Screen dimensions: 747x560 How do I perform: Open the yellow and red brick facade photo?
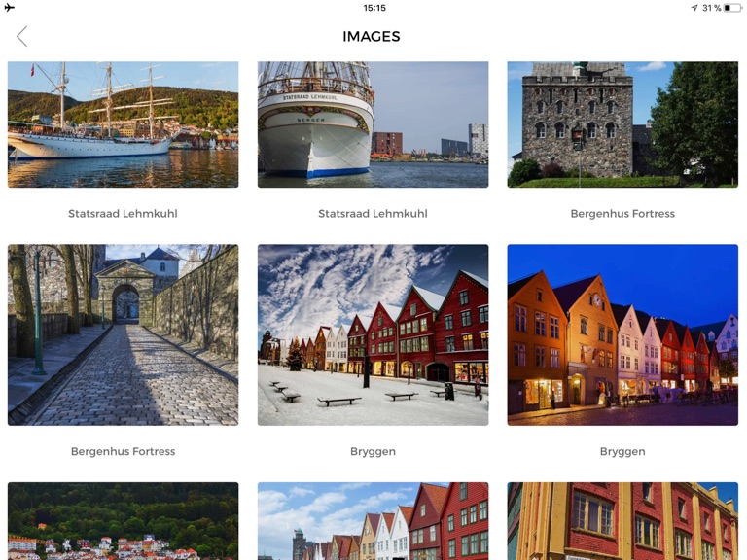(x=622, y=521)
